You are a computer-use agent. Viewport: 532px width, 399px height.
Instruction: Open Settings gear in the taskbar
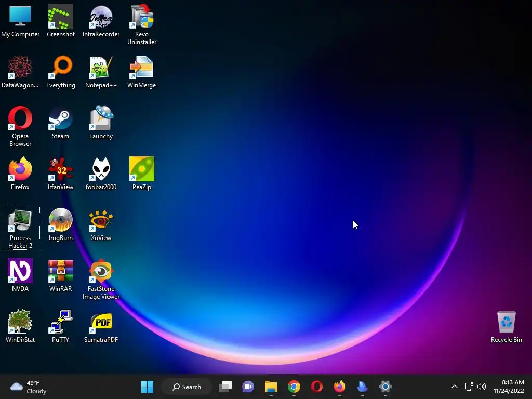pos(385,387)
